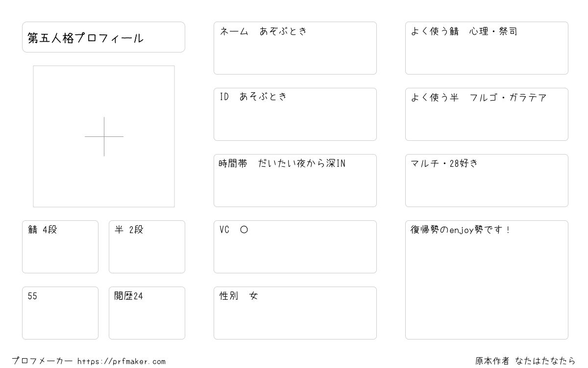Click the circle mark beside VC
This screenshot has height=368, width=588.
(x=244, y=230)
